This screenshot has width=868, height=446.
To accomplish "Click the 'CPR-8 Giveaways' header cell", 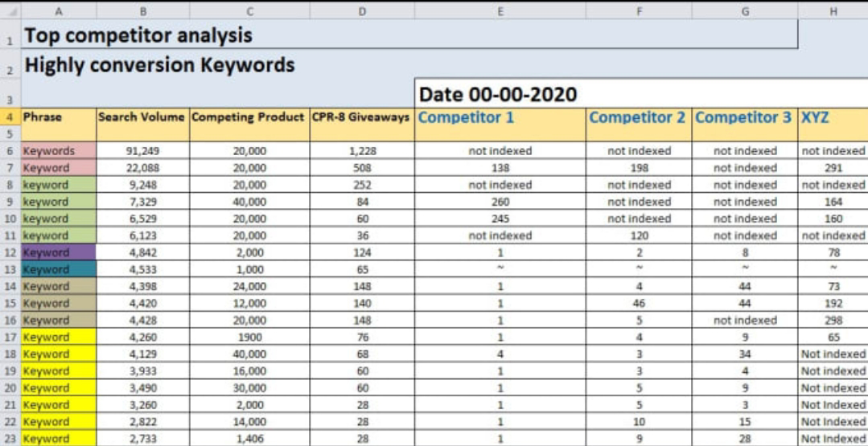I will [x=361, y=117].
